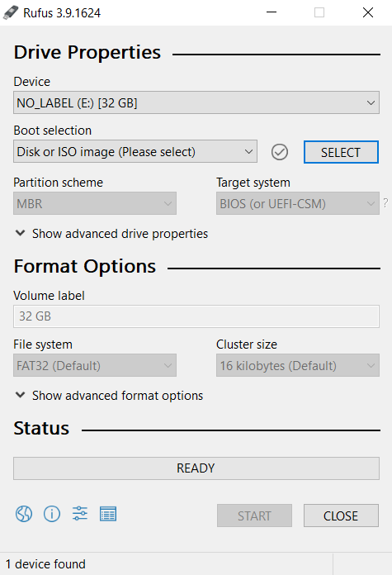Viewport: 392px width, 575px height.
Task: Close the Rufus window with X
Action: (368, 12)
